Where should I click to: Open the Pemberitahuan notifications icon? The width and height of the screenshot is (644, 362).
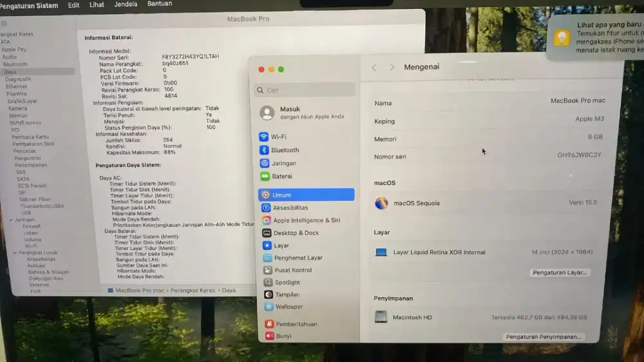tap(269, 324)
